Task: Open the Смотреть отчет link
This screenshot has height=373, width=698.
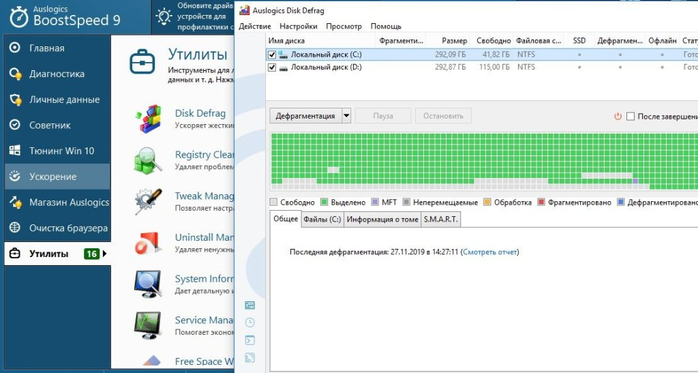Action: 490,252
